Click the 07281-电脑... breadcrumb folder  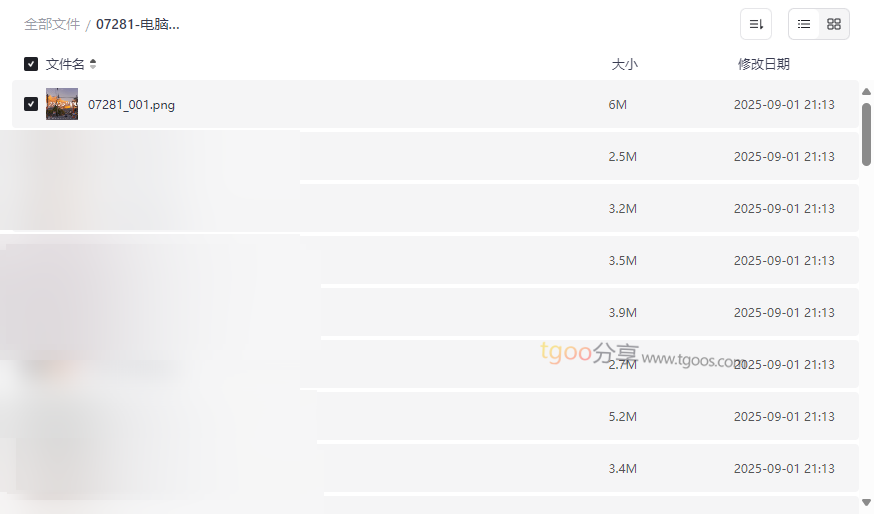click(138, 24)
